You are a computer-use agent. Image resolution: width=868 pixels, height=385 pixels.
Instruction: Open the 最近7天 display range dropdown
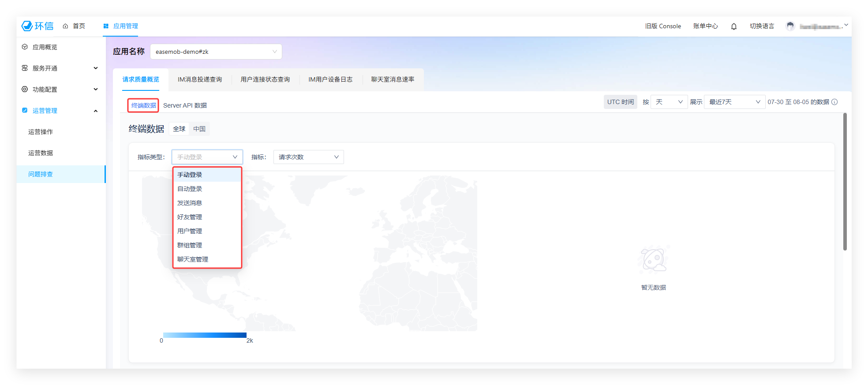(x=734, y=102)
